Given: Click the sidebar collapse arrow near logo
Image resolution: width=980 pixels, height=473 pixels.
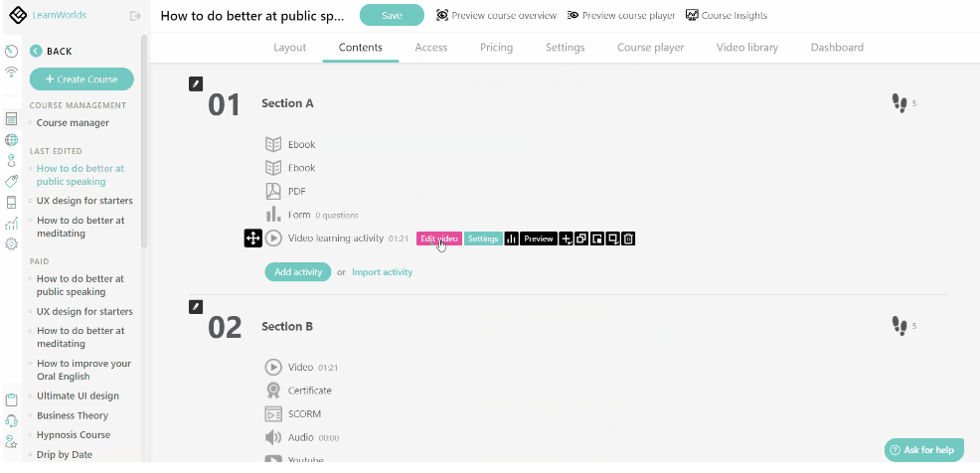Looking at the screenshot, I should coord(135,16).
